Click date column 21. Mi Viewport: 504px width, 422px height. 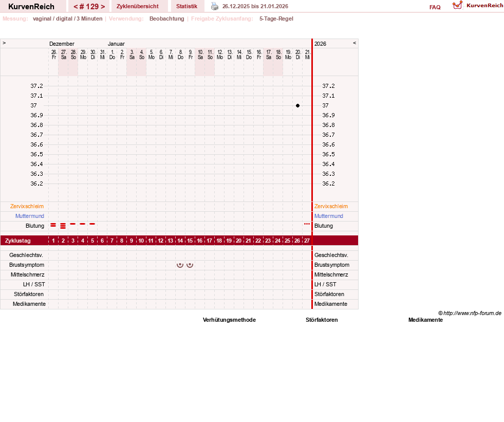[308, 54]
